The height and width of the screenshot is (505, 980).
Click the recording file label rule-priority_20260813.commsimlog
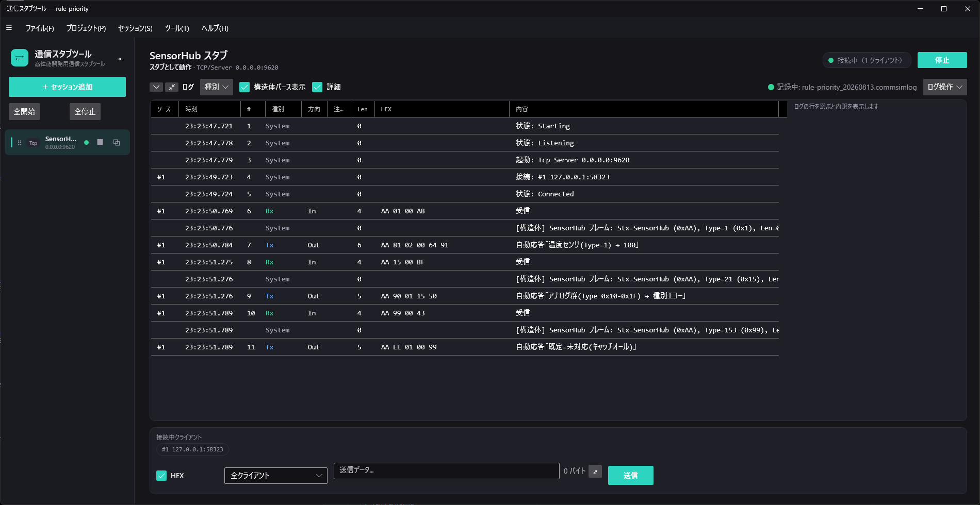[x=859, y=87]
